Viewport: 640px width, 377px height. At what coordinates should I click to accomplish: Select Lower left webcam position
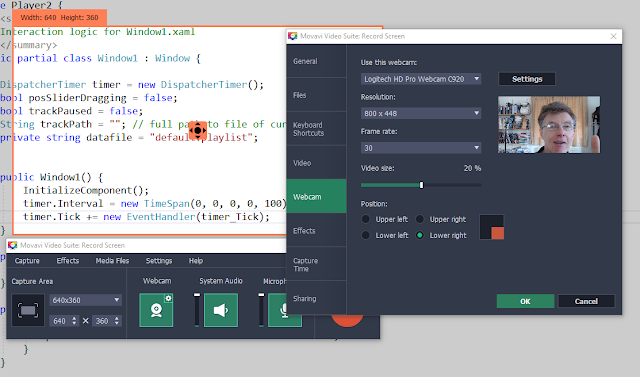pyautogui.click(x=366, y=235)
